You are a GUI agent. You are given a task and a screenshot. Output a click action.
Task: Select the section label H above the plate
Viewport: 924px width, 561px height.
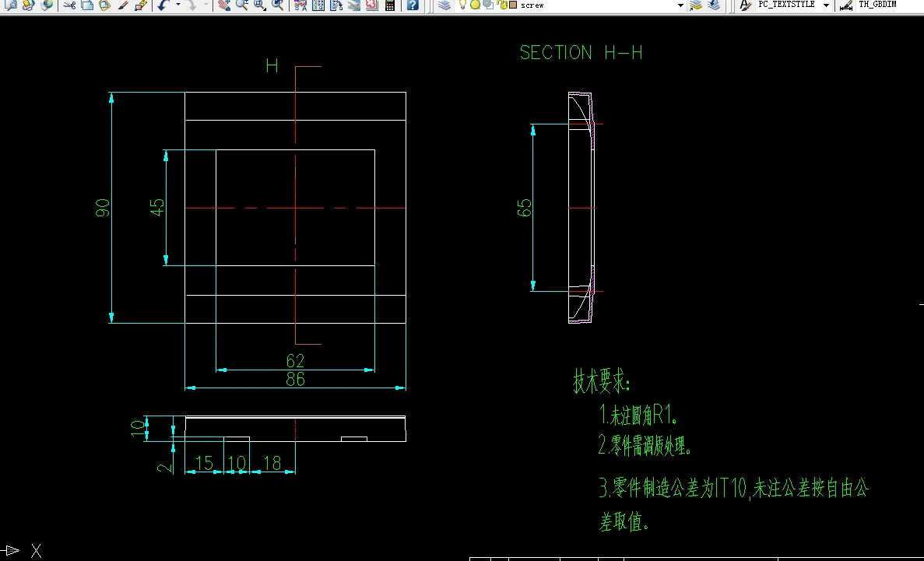[x=272, y=65]
